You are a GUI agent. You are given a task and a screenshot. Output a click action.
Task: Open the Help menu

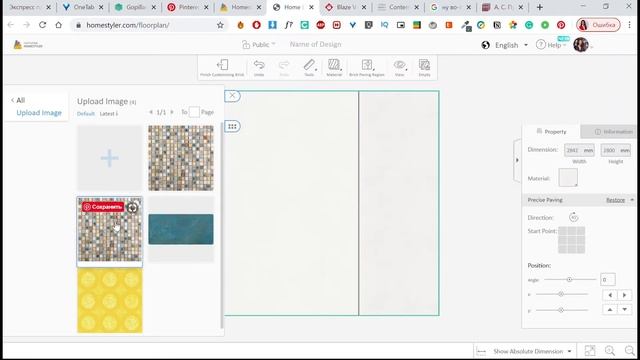[551, 45]
